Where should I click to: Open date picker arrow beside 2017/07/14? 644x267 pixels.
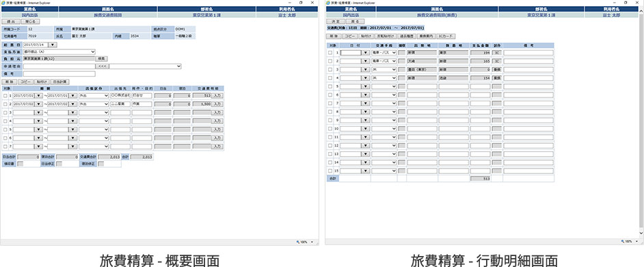pos(53,44)
